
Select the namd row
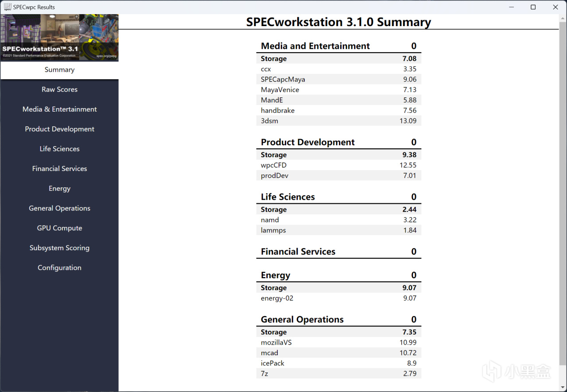click(x=338, y=220)
